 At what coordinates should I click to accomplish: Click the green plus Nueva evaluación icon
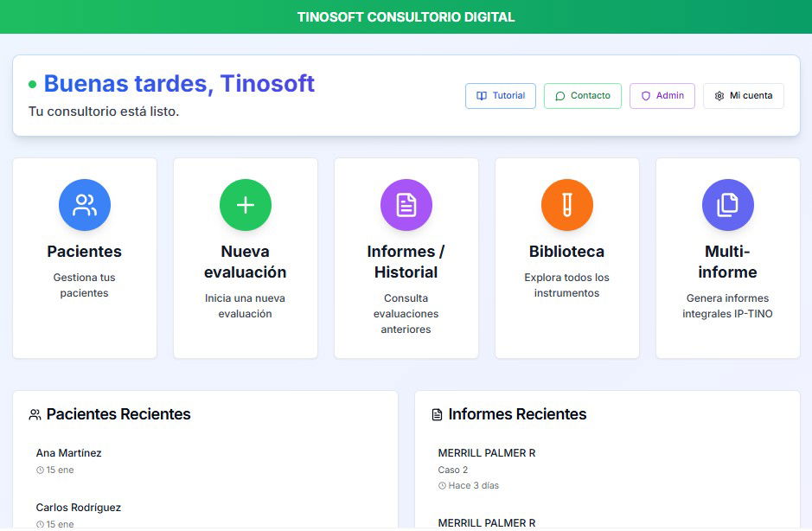246,205
